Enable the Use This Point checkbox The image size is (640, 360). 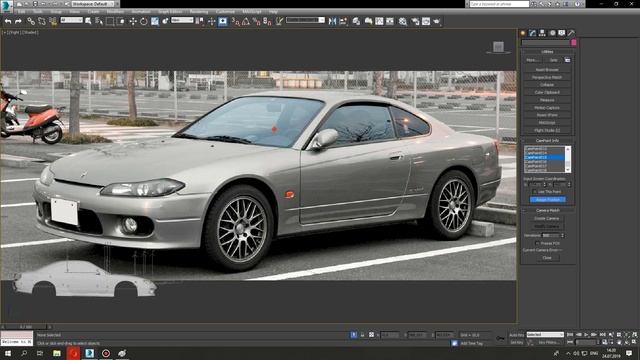[x=534, y=191]
